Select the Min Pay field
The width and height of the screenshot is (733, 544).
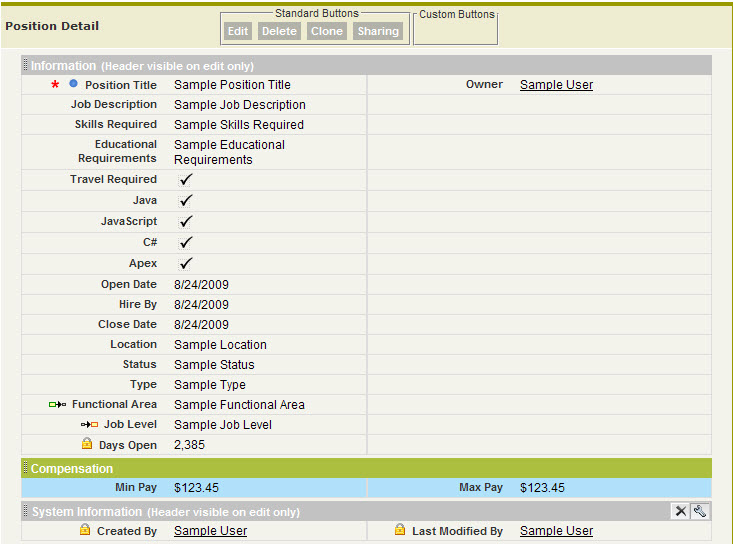(194, 487)
